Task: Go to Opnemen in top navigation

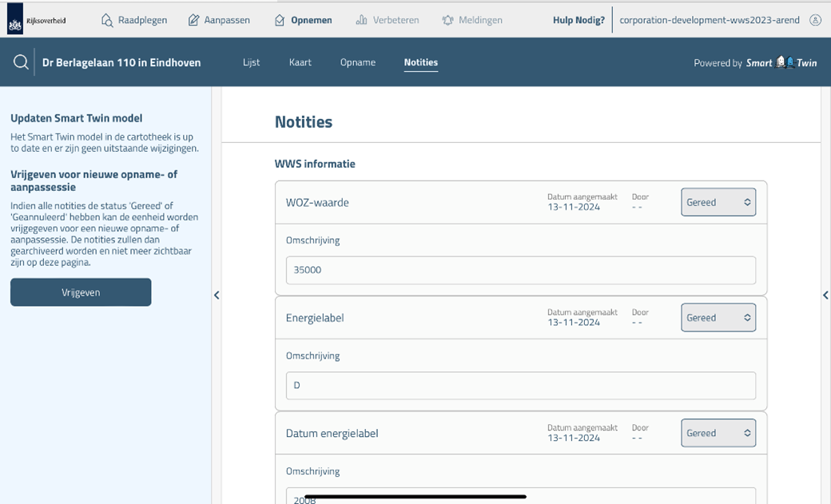Action: click(303, 20)
